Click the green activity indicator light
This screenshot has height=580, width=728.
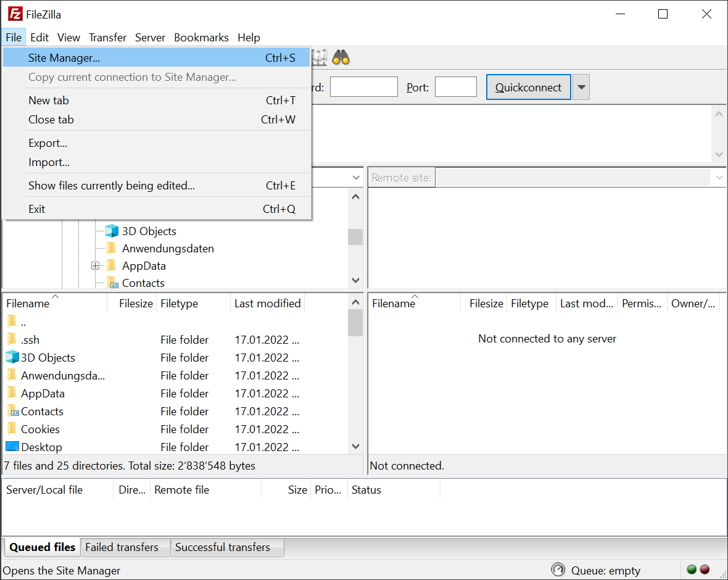[x=692, y=570]
